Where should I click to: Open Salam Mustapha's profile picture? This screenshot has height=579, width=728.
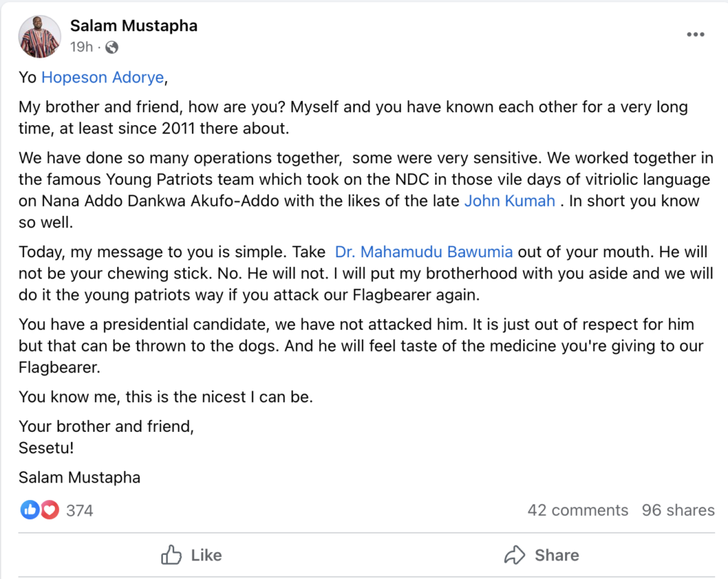40,36
